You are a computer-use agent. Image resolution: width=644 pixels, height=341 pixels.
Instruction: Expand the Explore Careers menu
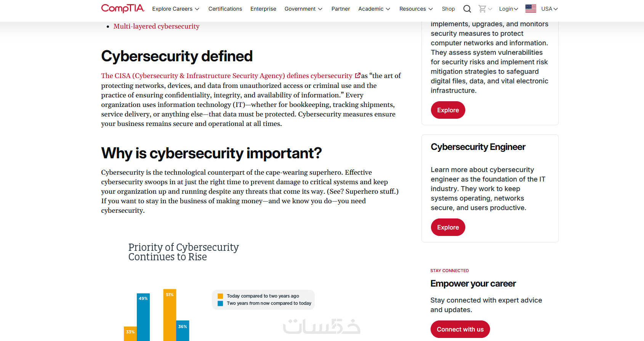tap(176, 9)
